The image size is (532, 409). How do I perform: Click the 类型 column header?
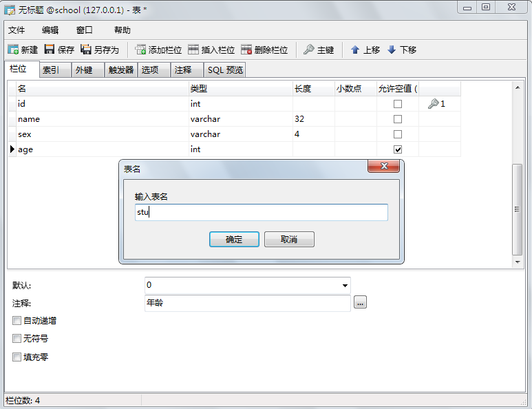(241, 89)
